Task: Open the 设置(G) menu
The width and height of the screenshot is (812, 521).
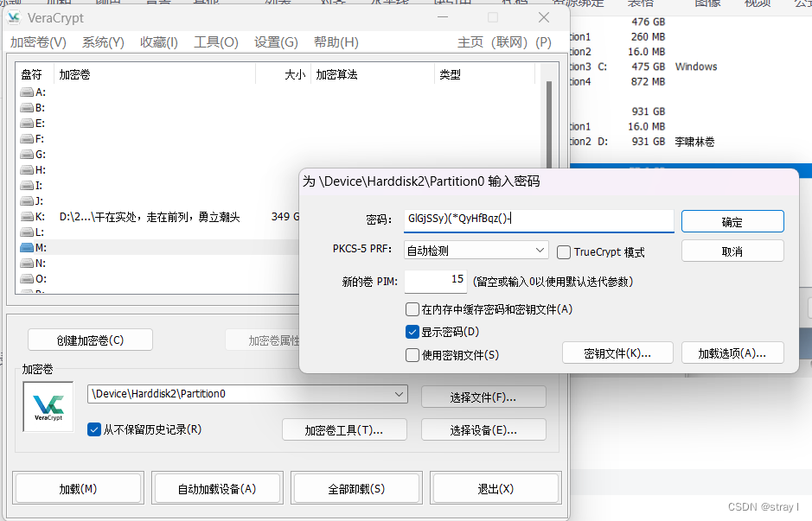Action: click(276, 42)
